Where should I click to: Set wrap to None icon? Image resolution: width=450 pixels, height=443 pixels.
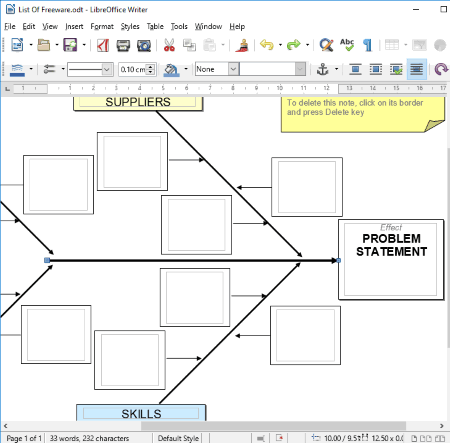(x=355, y=69)
